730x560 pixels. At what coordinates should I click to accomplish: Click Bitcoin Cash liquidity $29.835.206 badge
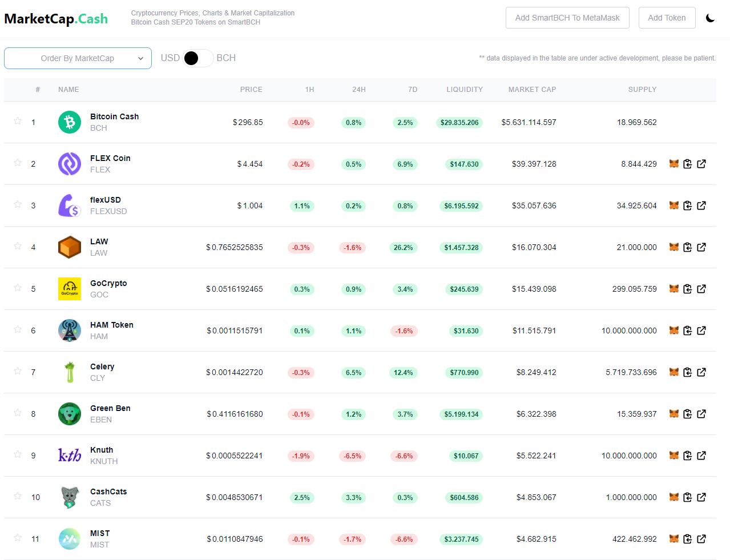[459, 123]
